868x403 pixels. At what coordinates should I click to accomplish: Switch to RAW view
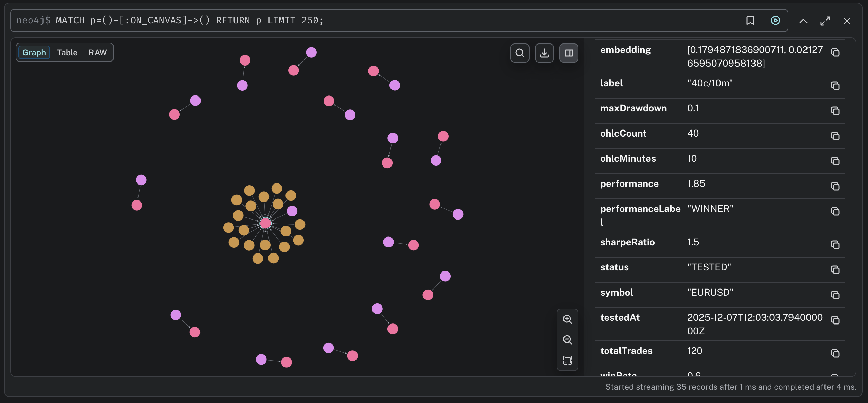(x=98, y=53)
